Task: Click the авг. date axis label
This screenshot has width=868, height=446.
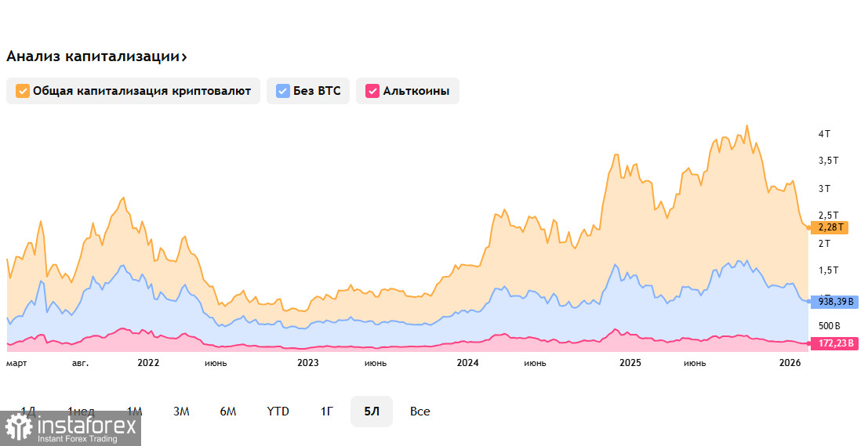Action: click(x=80, y=363)
